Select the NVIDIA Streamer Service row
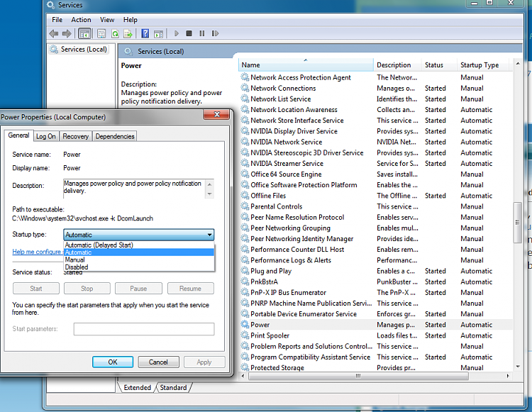This screenshot has width=532, height=412. 375,163
